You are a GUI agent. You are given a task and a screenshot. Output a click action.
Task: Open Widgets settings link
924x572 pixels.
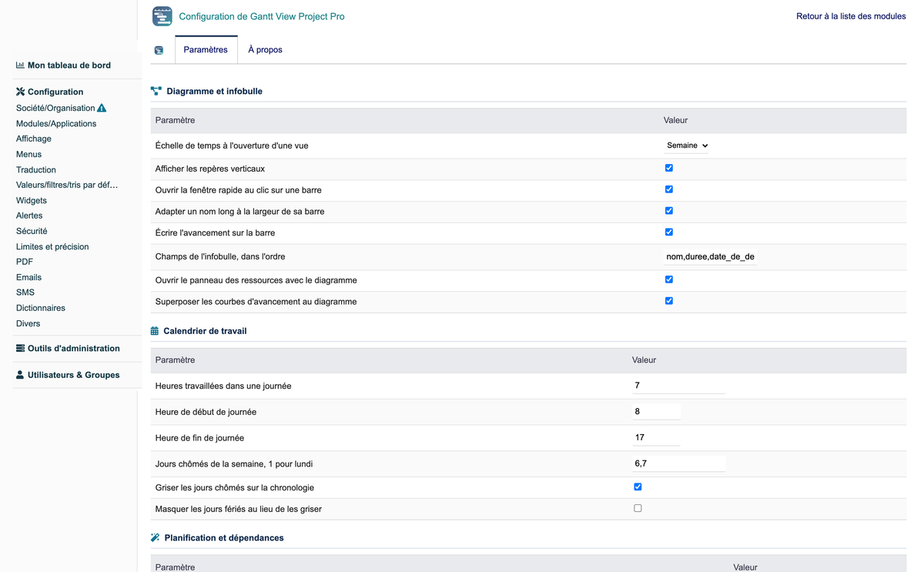pos(32,200)
